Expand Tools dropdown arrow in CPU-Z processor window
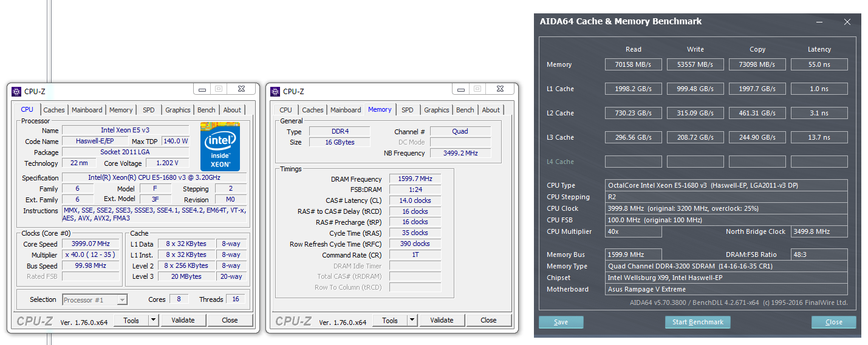 pos(153,320)
